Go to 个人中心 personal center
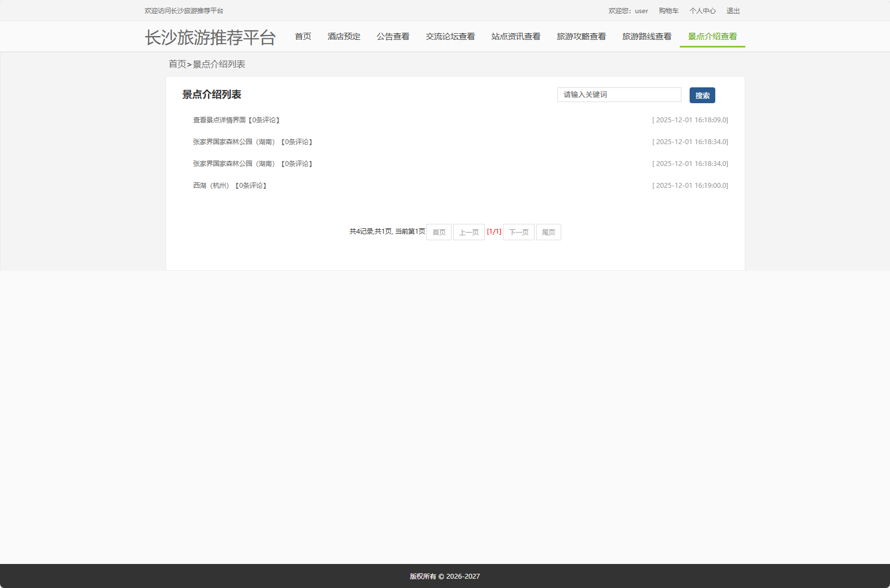Viewport: 890px width, 588px height. coord(703,10)
